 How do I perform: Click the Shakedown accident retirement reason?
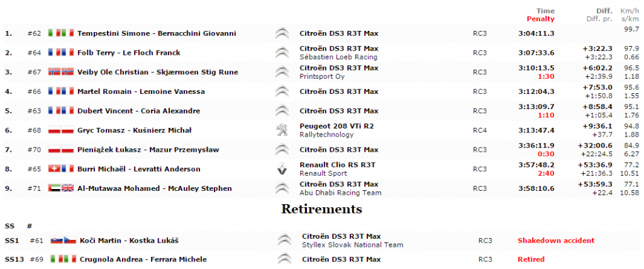click(555, 241)
